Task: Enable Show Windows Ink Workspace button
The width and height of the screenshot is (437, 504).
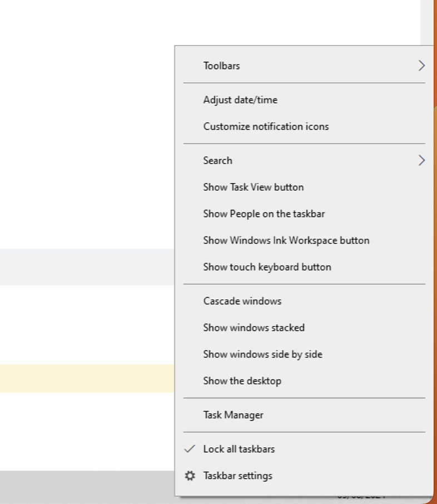Action: 286,240
